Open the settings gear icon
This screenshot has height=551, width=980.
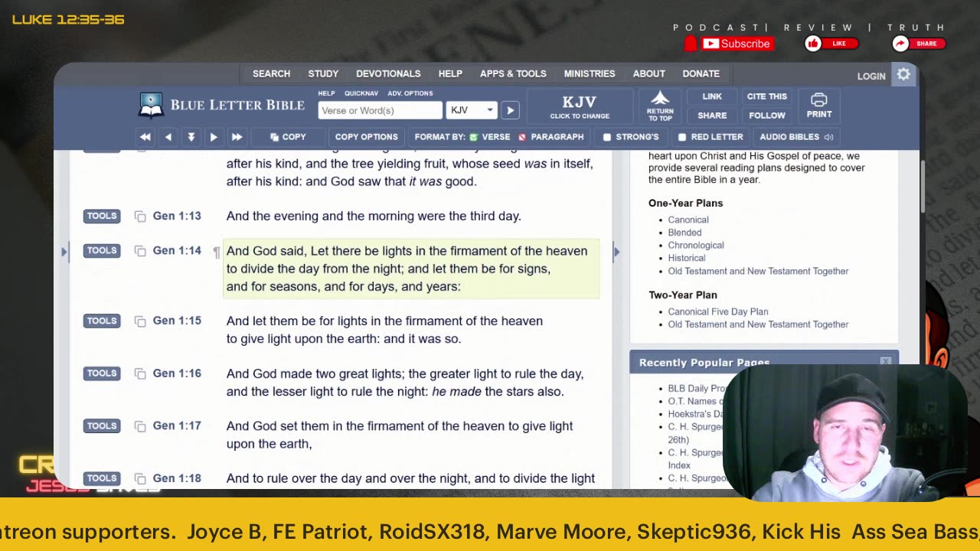click(903, 74)
